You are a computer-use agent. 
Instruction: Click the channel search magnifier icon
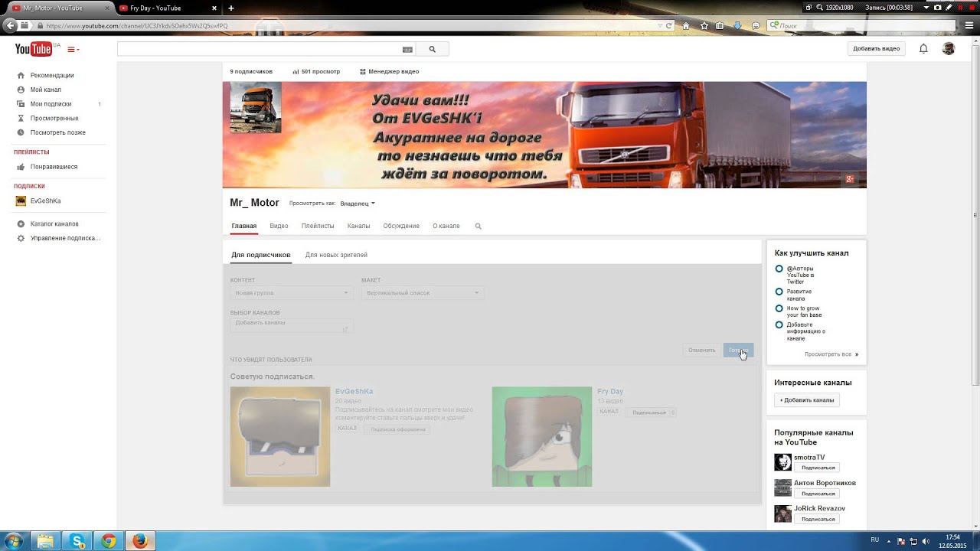[x=479, y=227]
